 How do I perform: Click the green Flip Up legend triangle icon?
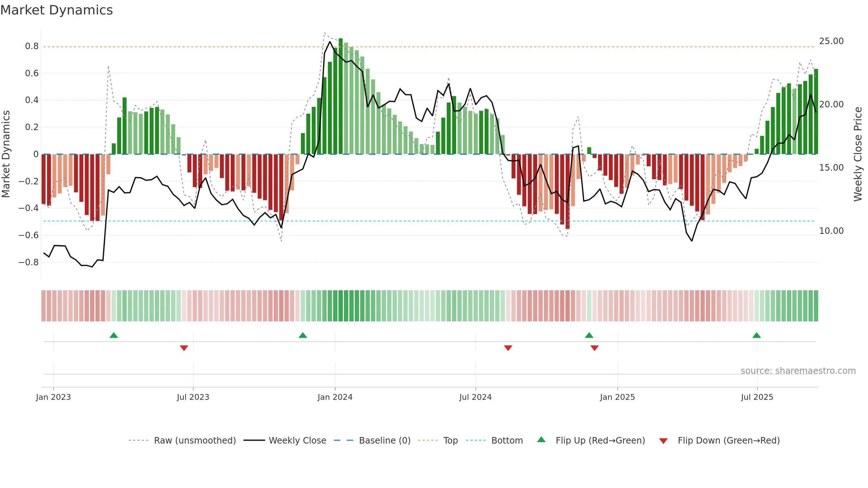click(541, 440)
